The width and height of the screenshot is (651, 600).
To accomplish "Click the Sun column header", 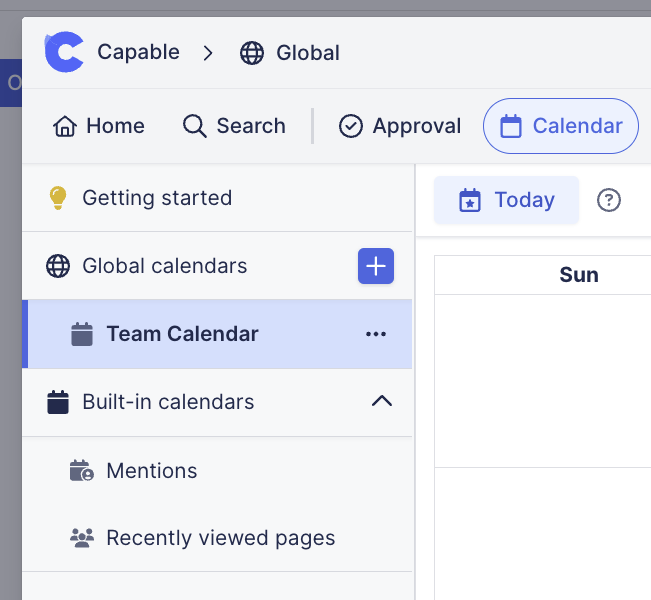I will (578, 275).
